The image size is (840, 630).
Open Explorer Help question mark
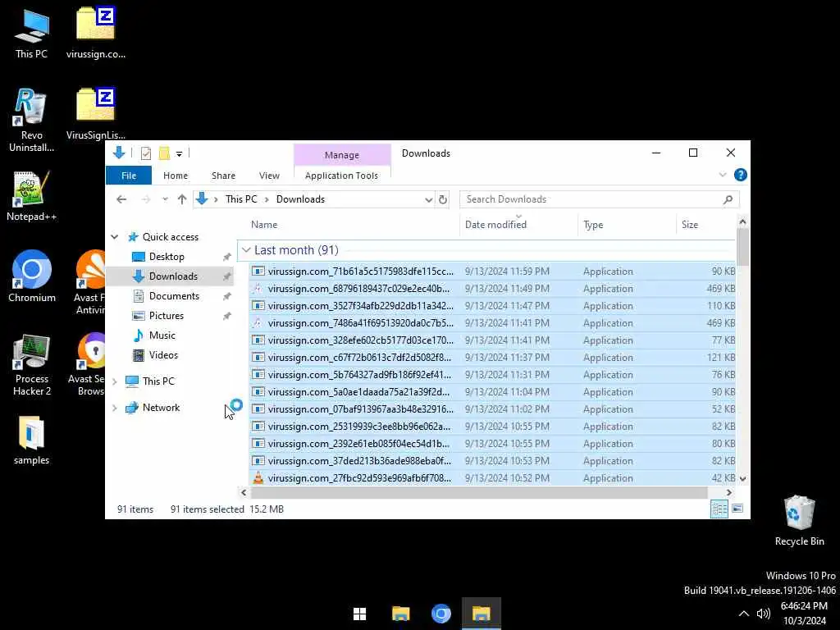741,176
